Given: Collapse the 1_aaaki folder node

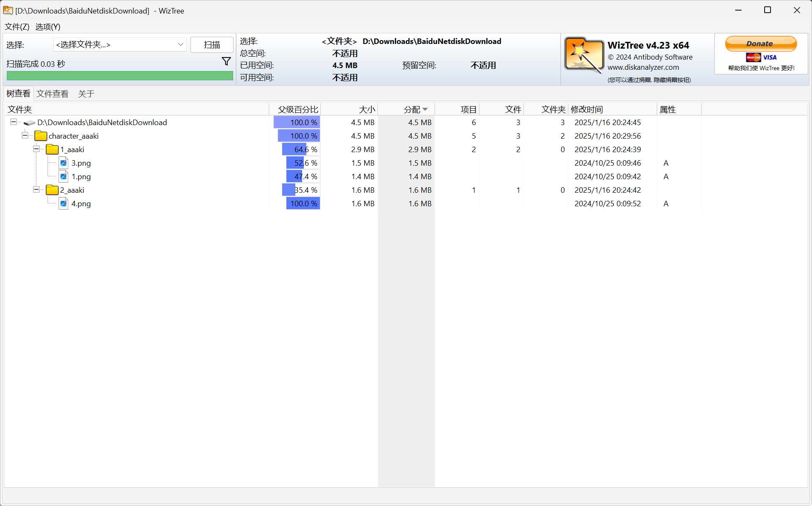Looking at the screenshot, I should [x=36, y=149].
